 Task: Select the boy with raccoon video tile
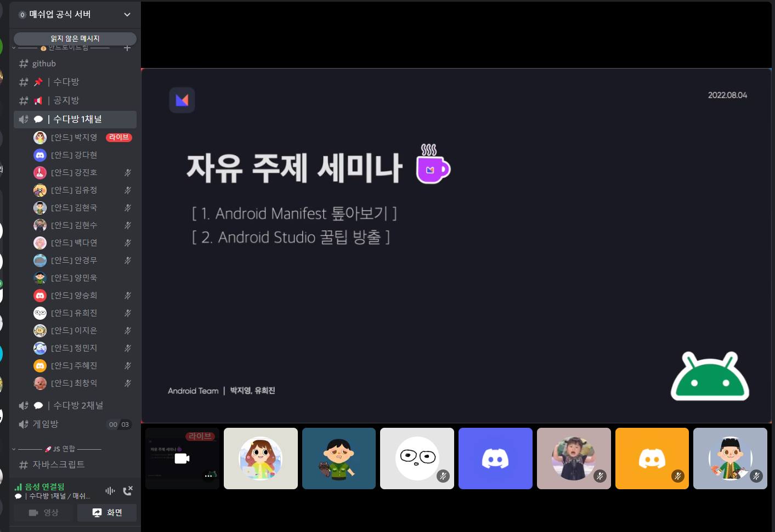point(339,459)
